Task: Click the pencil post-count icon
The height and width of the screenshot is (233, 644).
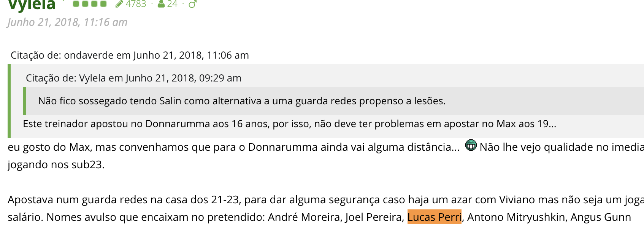Action: coord(119,4)
